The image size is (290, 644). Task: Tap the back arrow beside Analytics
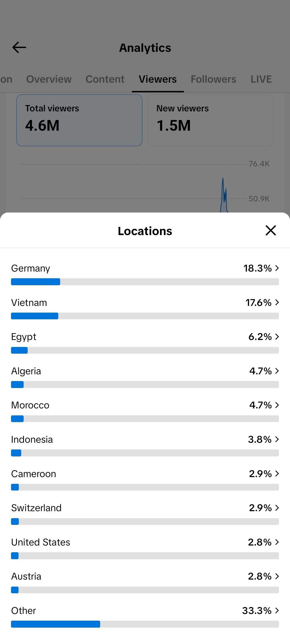(19, 47)
